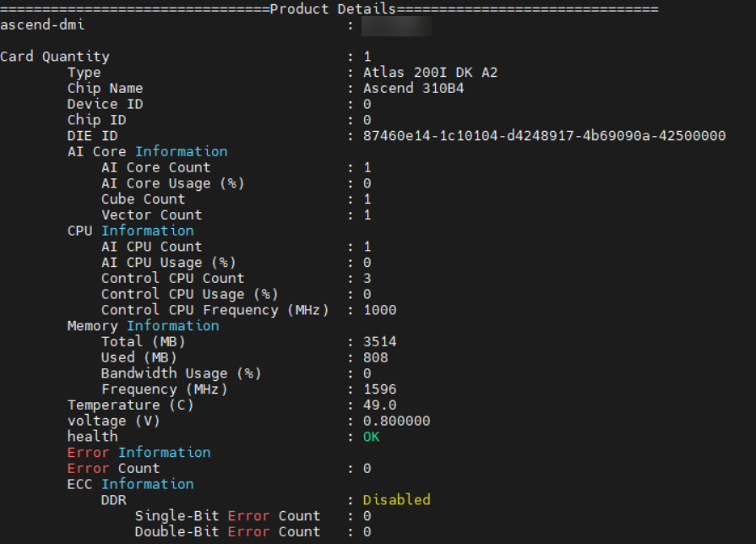Click the "Memory Information" heading

(144, 326)
